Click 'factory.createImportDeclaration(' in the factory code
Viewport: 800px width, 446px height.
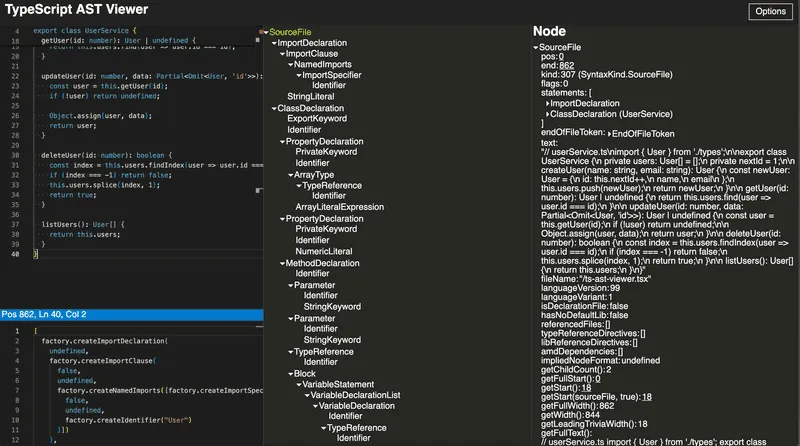pyautogui.click(x=105, y=341)
